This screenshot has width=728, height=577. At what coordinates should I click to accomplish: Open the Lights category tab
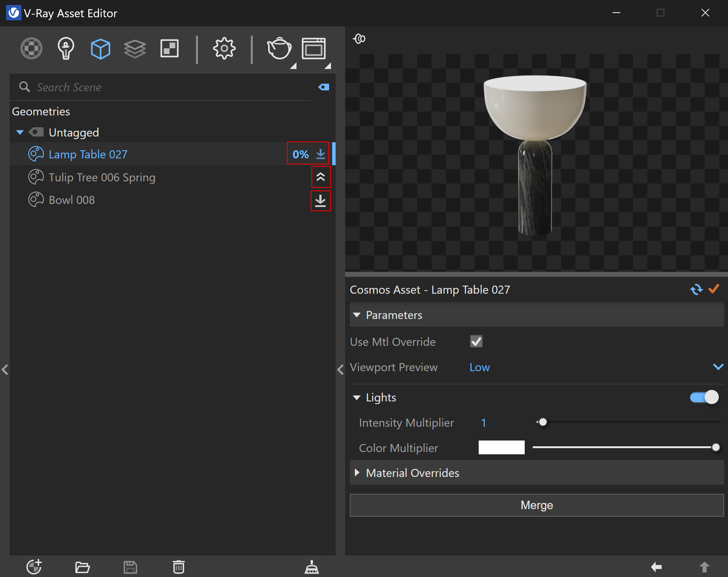pyautogui.click(x=66, y=48)
